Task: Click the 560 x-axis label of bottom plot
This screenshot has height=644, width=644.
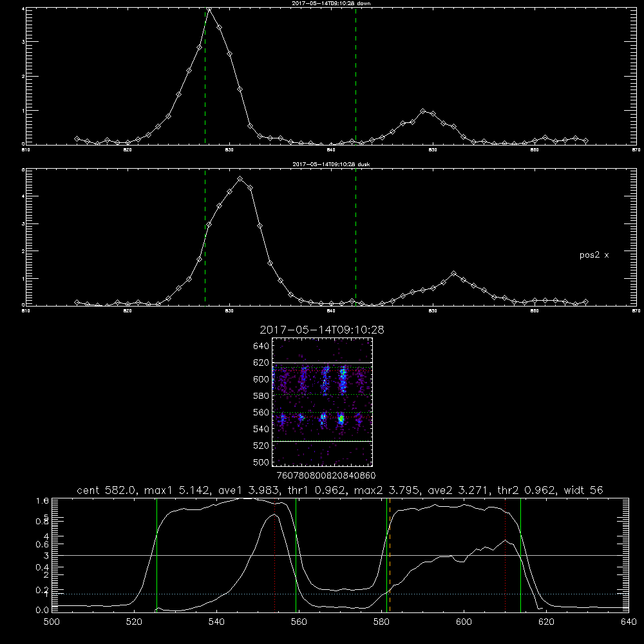Action: 299,622
